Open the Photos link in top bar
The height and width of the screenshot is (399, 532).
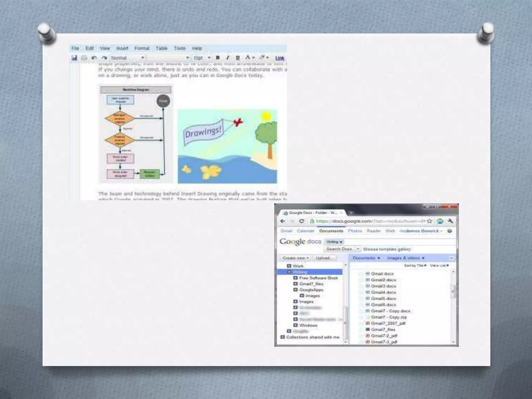(x=355, y=231)
